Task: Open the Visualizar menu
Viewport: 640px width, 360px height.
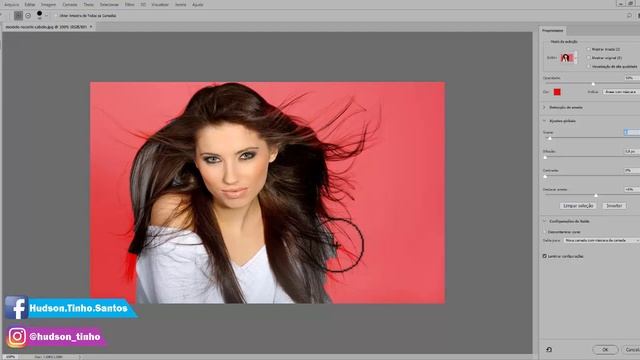Action: (160, 4)
